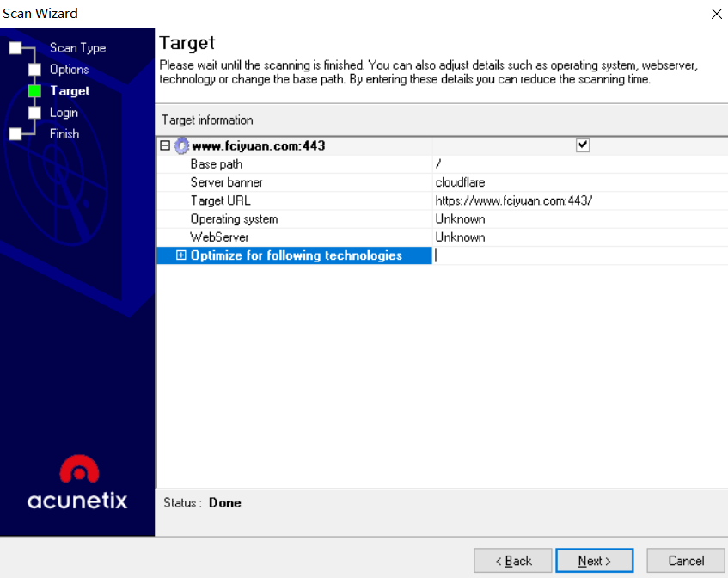
Task: Click the www.fciyuan.com:443 host label
Action: click(258, 146)
